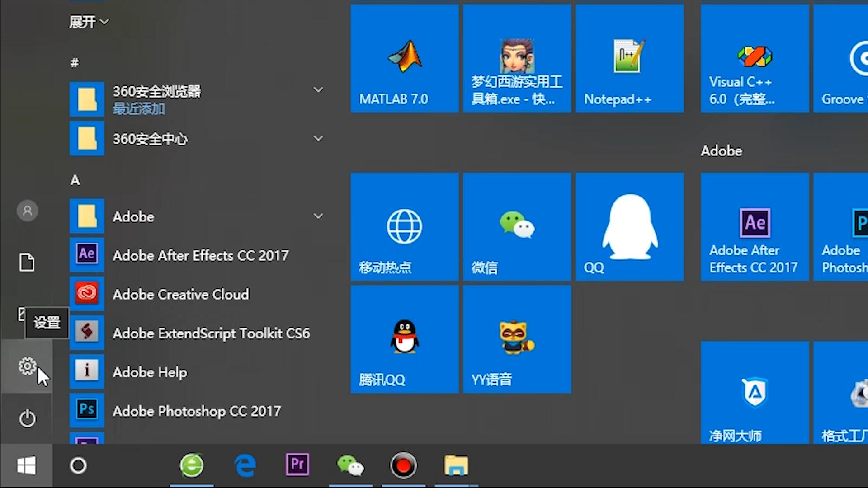This screenshot has width=868, height=488.
Task: Expand the 360安全中心 folder chevron
Action: [x=318, y=138]
